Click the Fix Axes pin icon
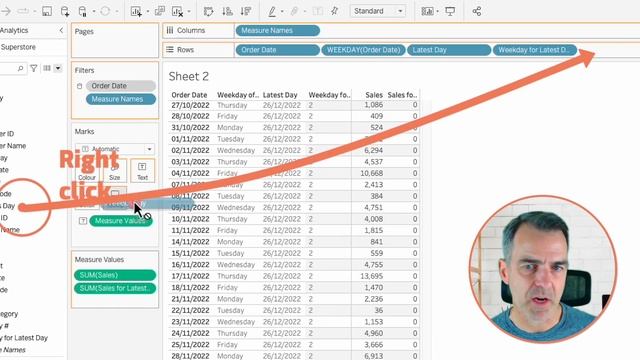This screenshot has height=360, width=640. point(335,11)
